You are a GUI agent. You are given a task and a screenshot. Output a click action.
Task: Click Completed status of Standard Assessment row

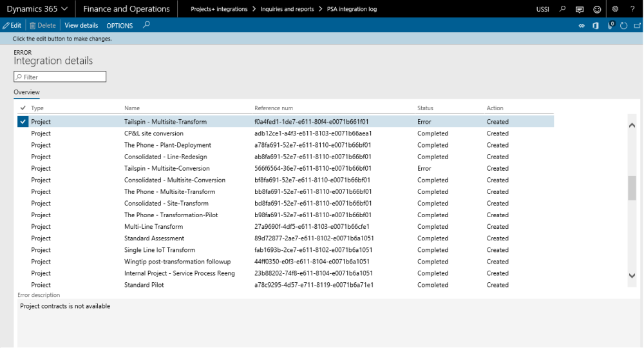coord(433,238)
